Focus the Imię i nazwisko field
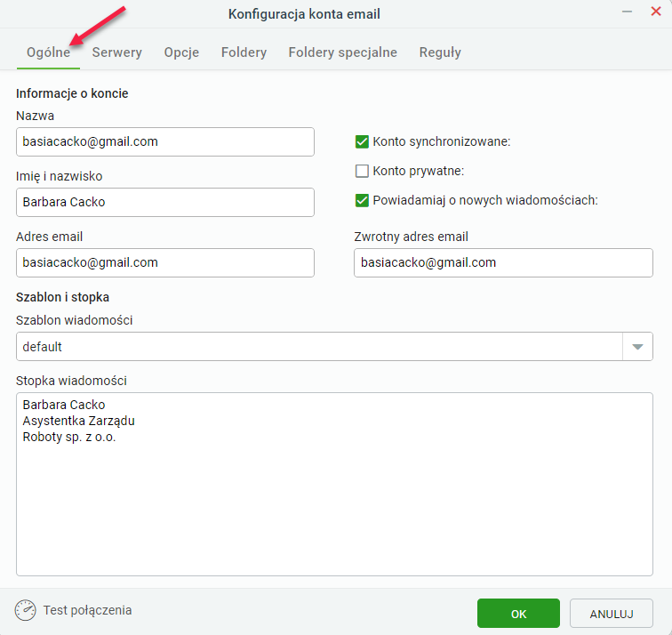672x635 pixels. coord(165,202)
